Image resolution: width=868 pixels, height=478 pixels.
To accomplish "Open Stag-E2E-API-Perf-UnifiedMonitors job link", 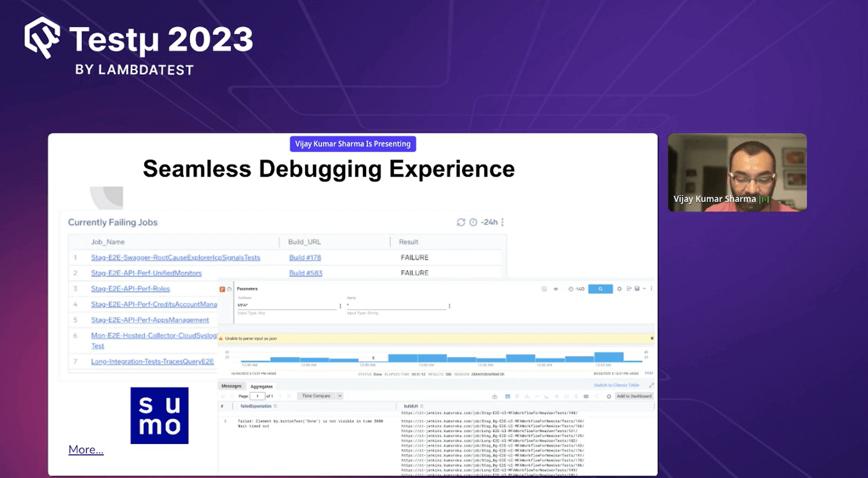I will pos(146,273).
